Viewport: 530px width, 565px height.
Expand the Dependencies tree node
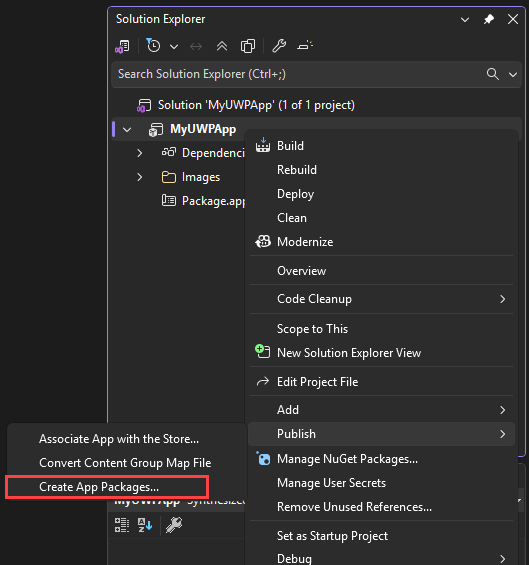[x=140, y=153]
